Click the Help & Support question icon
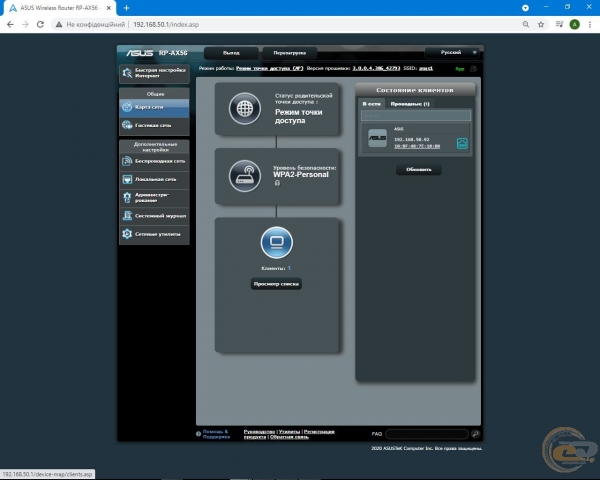The width and height of the screenshot is (600, 480). tap(198, 434)
